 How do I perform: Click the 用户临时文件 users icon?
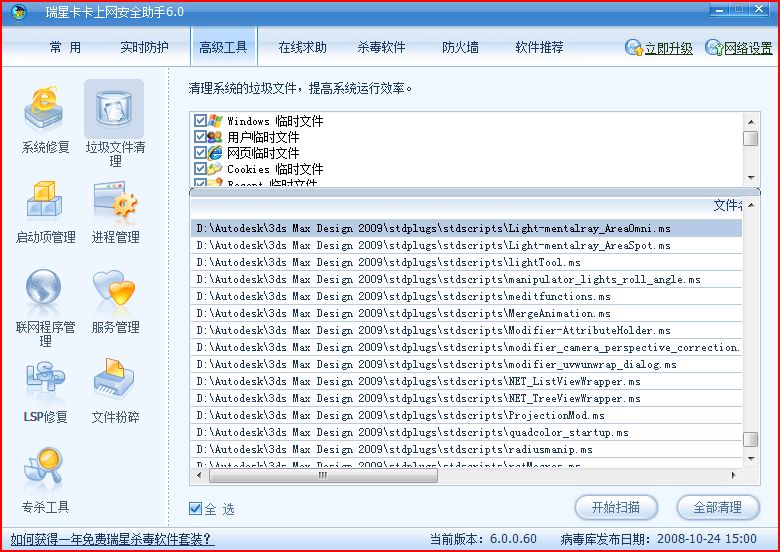point(215,136)
